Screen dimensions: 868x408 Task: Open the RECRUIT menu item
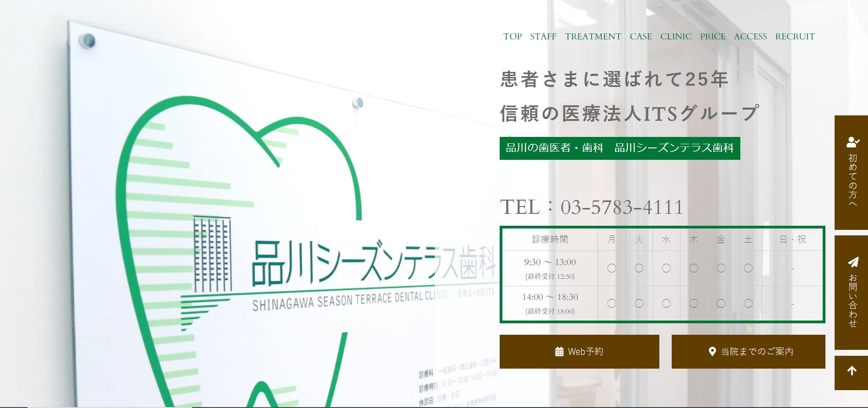[x=795, y=37]
